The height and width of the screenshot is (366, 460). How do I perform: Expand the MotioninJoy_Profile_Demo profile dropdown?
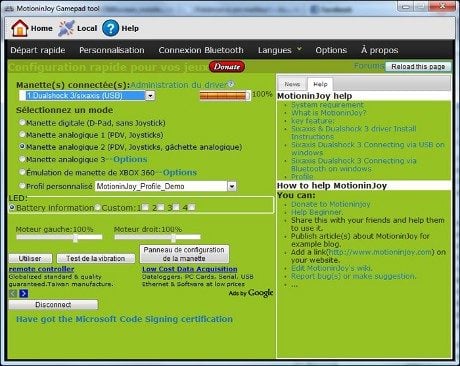[232, 186]
